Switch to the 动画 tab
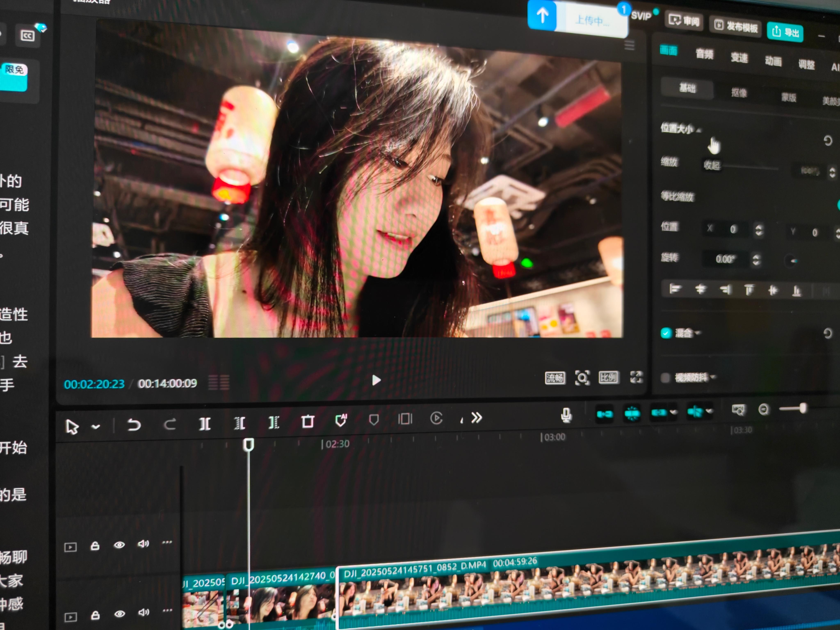Screen dimensions: 840x630 point(773,61)
